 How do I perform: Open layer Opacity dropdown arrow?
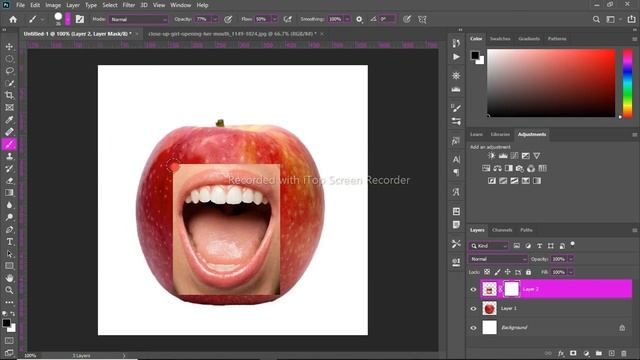(571, 259)
